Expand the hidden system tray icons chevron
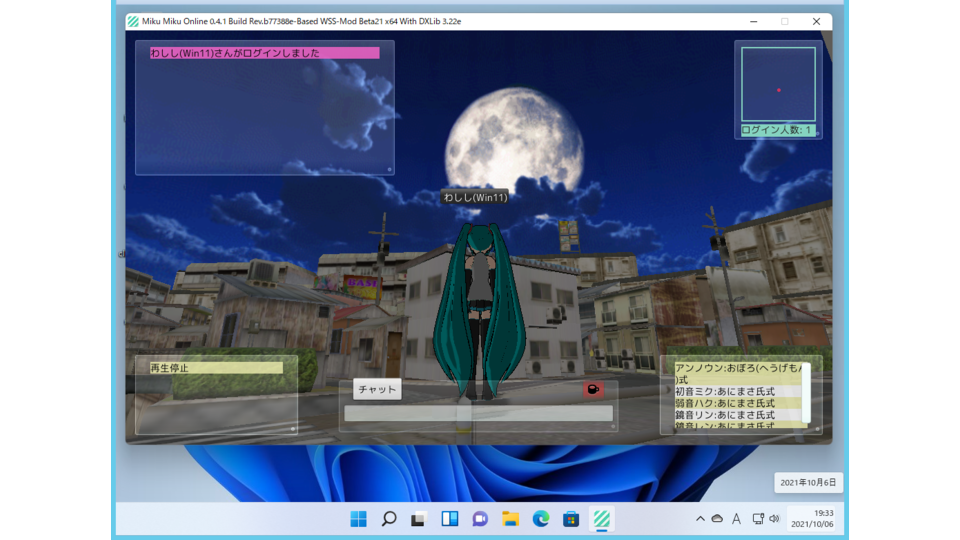960x540 pixels. coord(700,519)
